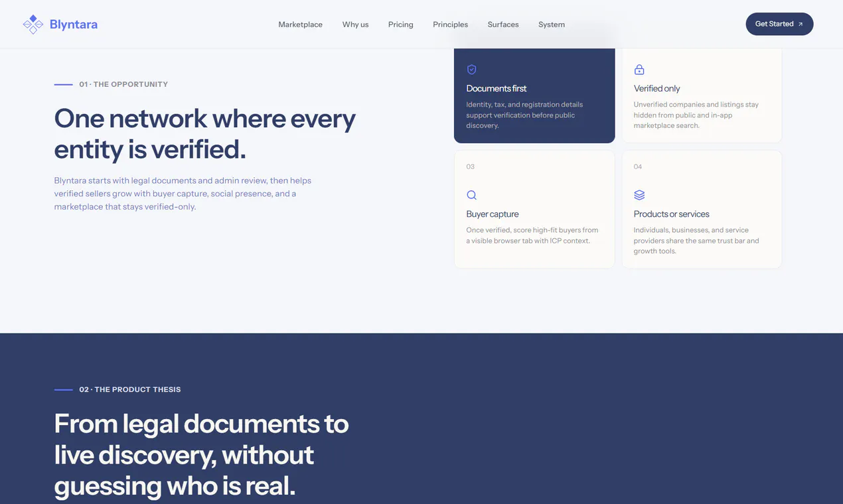Select the Buyer capture card title

(x=493, y=214)
